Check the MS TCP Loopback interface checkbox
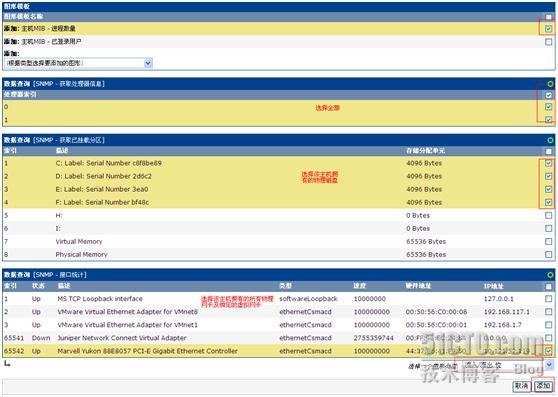This screenshot has width=558, height=397. 548,299
